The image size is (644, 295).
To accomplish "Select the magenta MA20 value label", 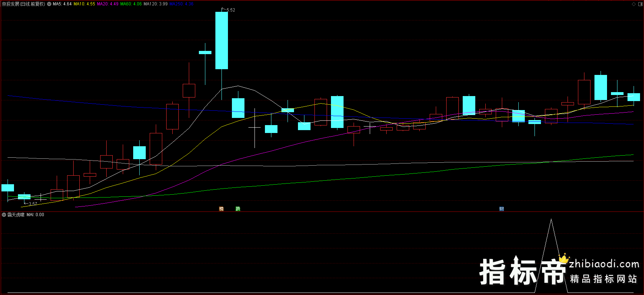I will (x=108, y=4).
